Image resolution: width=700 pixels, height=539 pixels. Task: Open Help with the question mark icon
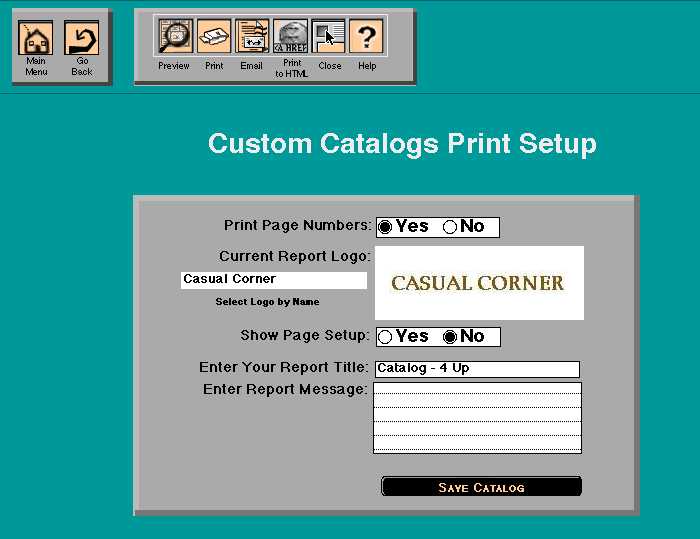click(x=367, y=37)
